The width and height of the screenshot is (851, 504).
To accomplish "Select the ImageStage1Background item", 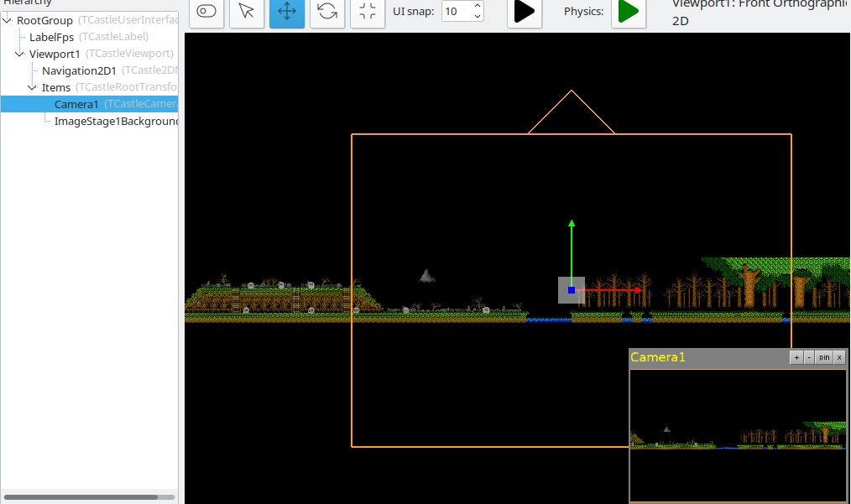I will click(x=116, y=121).
